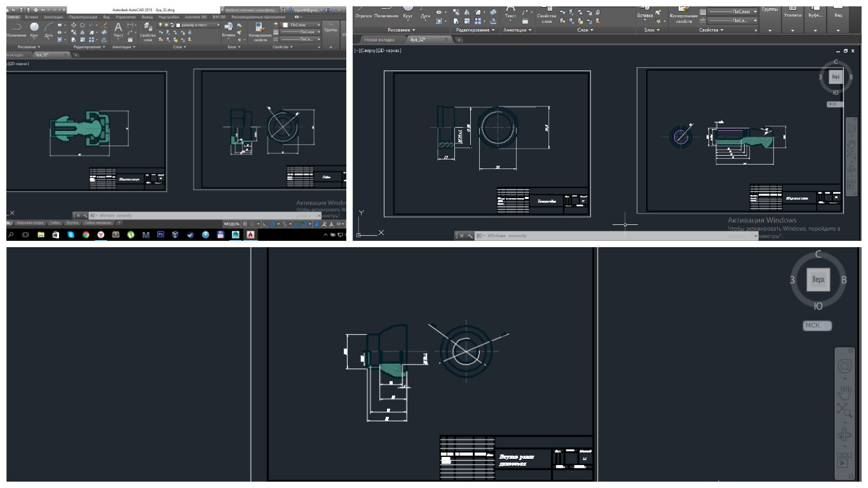Select Круг tool in the AutoCAD 2015 titled window
The width and height of the screenshot is (868, 488).
tap(34, 30)
